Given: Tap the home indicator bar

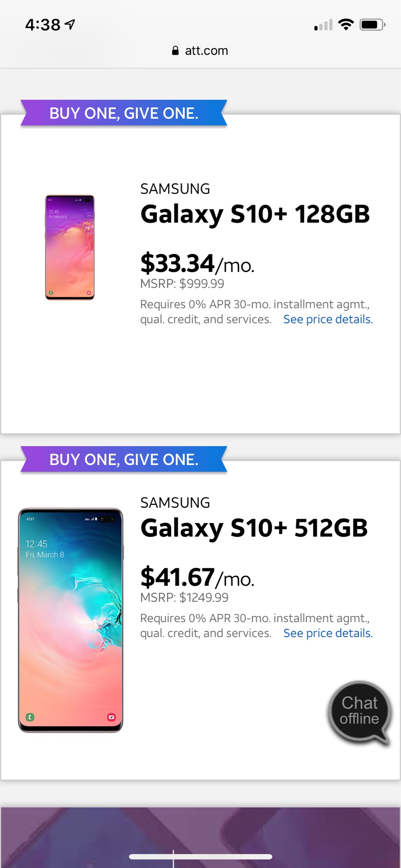Looking at the screenshot, I should [200, 857].
